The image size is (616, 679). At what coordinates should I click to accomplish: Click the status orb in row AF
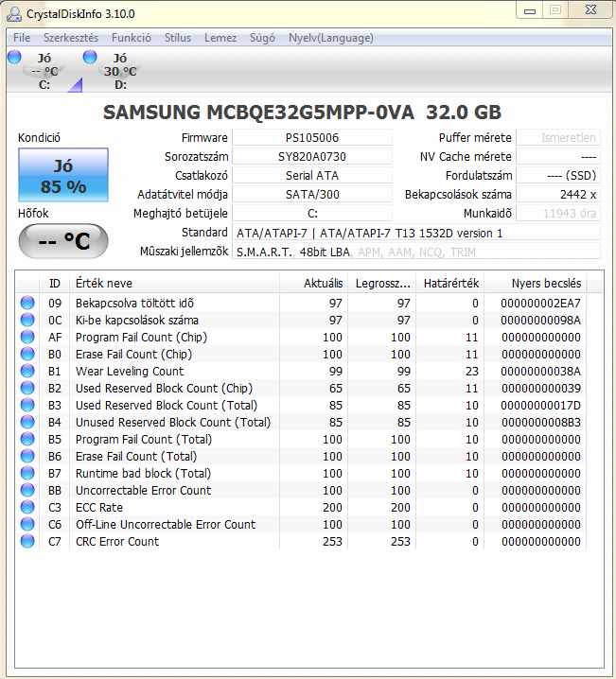(27, 337)
